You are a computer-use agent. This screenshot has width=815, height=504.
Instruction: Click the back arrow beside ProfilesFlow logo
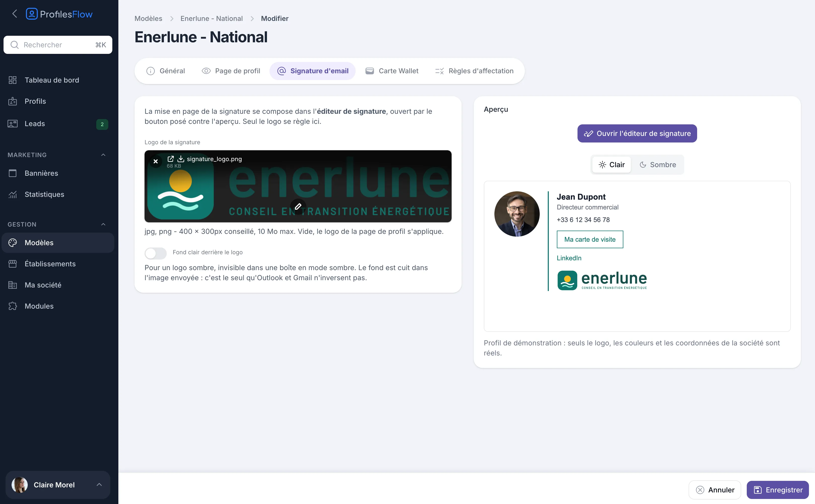(x=14, y=14)
